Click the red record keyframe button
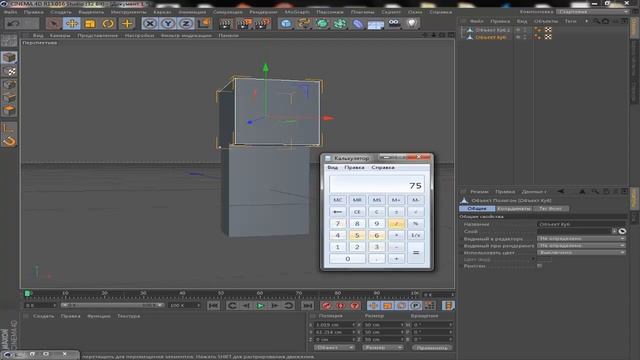This screenshot has height=360, width=640. (326, 305)
